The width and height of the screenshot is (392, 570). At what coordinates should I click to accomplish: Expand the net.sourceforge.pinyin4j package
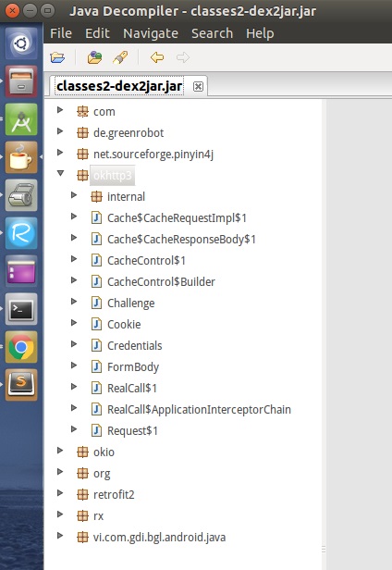60,153
